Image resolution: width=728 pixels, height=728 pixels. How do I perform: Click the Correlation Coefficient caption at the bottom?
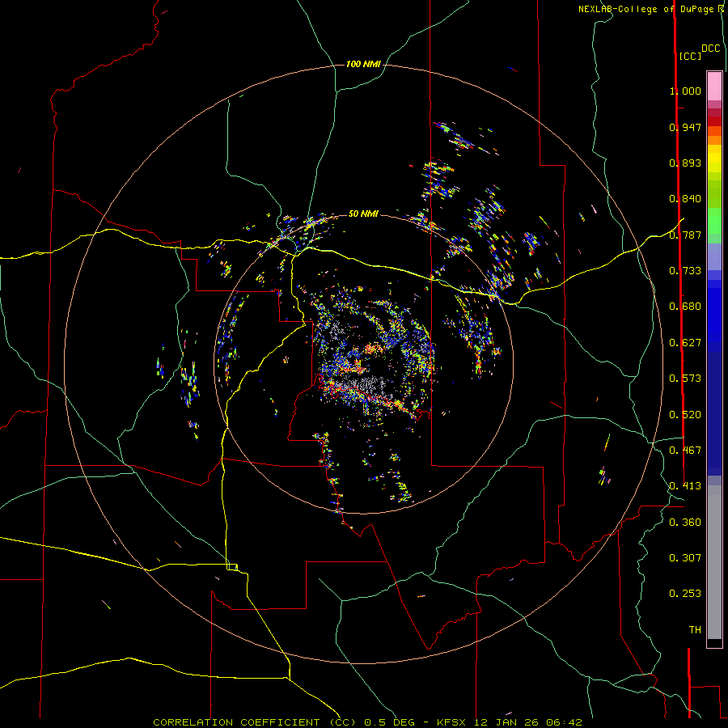coord(367,722)
